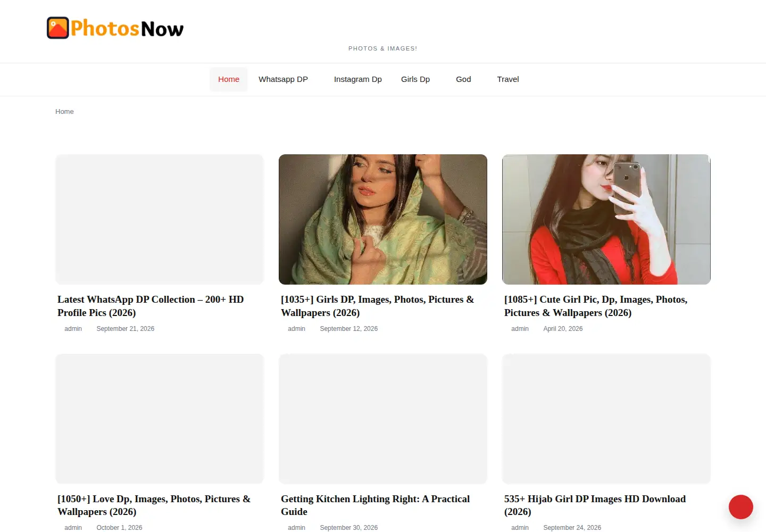Click the date September 30, 2026
766x532 pixels.
349,528
